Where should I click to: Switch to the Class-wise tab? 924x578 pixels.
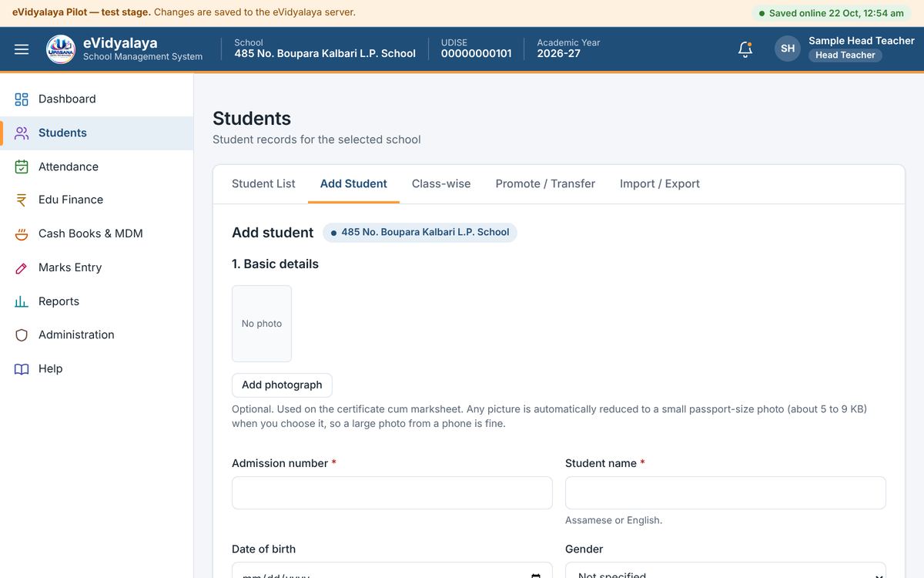click(441, 183)
